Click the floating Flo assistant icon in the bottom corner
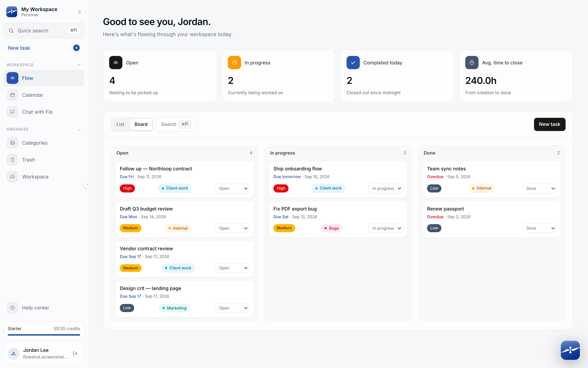 tap(570, 350)
